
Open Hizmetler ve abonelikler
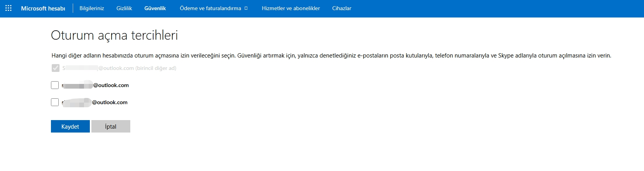tap(291, 8)
